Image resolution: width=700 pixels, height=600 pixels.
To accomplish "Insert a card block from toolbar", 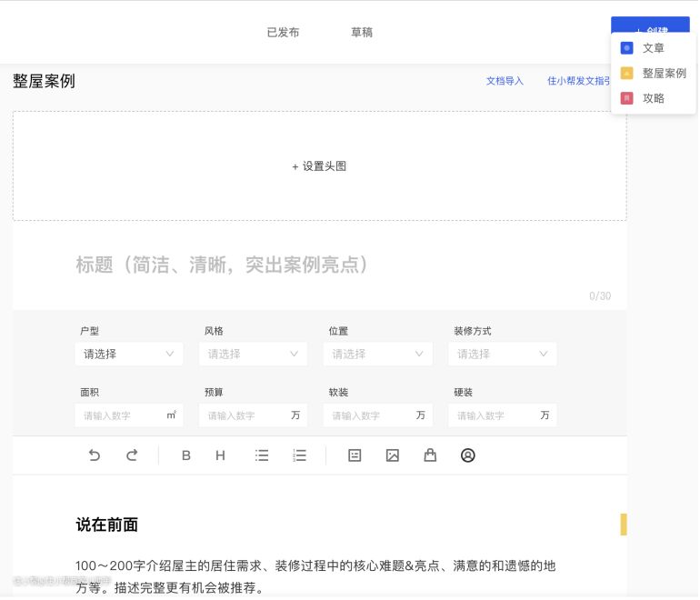I will [355, 456].
